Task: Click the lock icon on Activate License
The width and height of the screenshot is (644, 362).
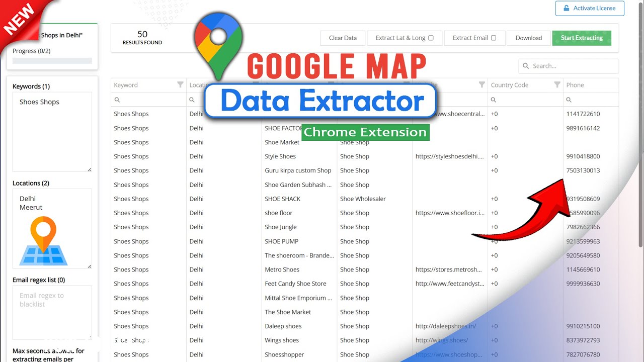Action: point(567,8)
